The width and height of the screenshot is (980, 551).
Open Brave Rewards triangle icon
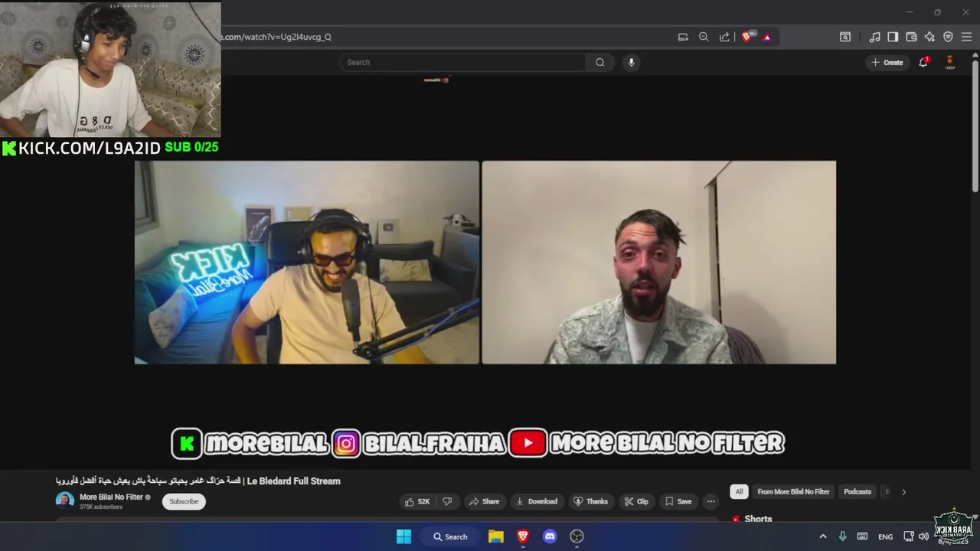[767, 37]
